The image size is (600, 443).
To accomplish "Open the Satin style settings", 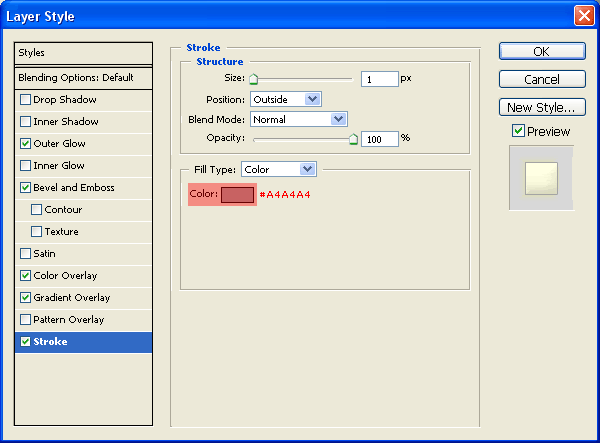I will pos(44,254).
